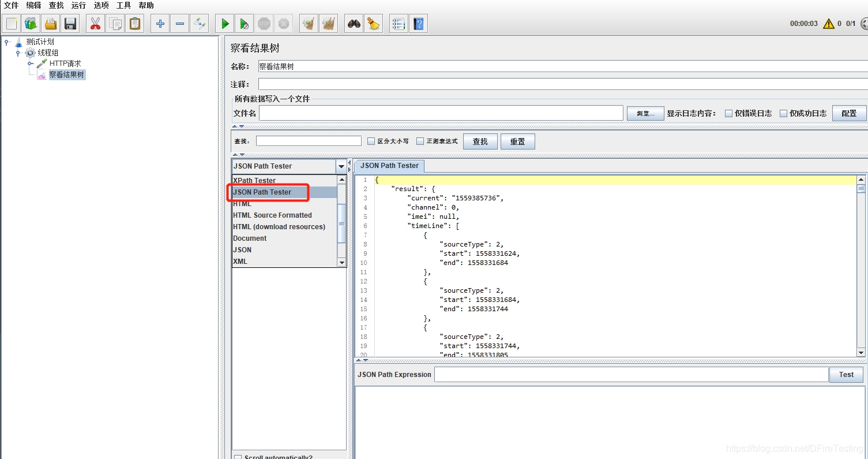
Task: Save test plan with floppy disk icon
Action: click(70, 24)
